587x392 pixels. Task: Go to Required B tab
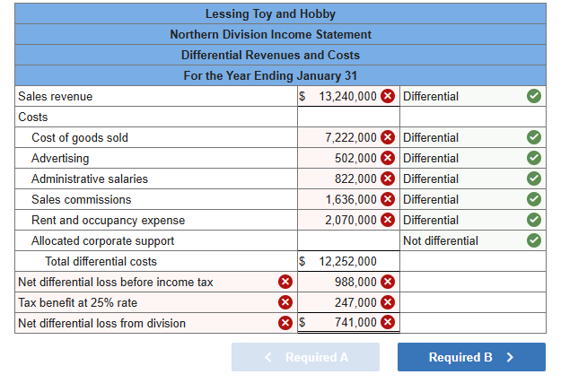point(471,357)
